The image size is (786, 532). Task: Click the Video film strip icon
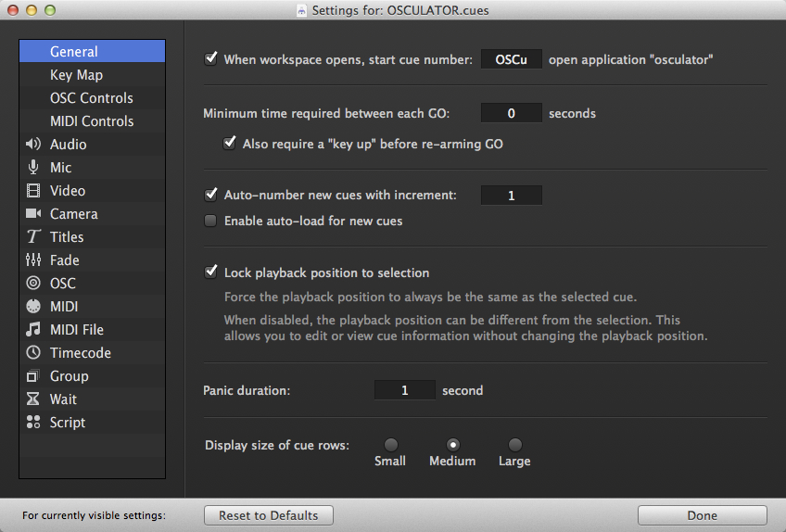point(33,191)
